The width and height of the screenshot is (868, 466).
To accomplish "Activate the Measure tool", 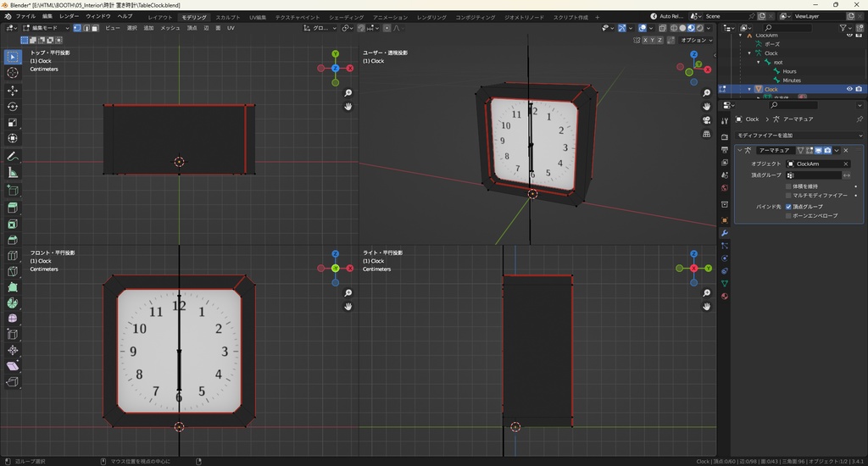I will point(13,172).
